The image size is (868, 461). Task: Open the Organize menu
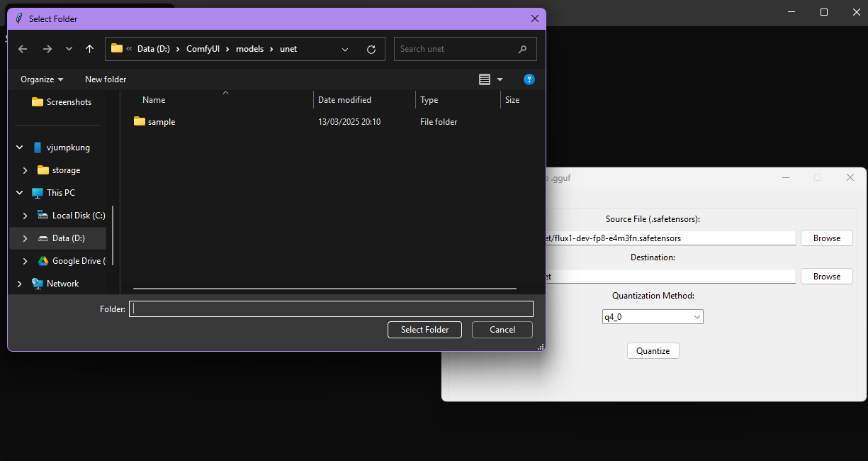click(42, 79)
